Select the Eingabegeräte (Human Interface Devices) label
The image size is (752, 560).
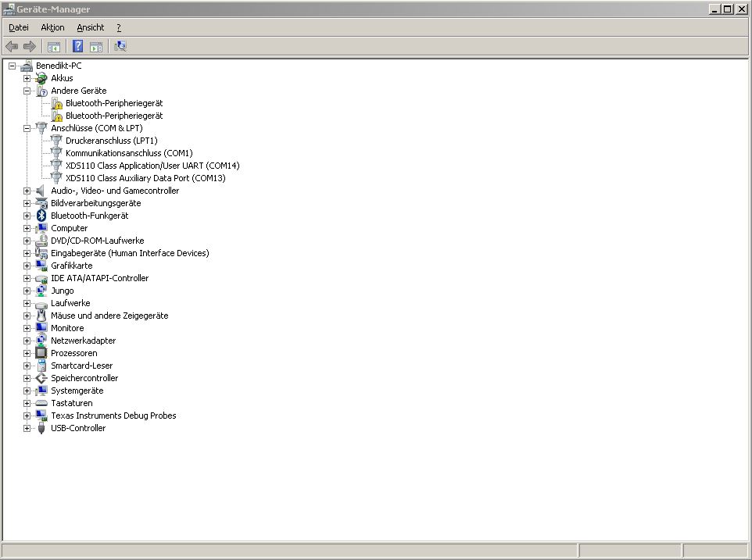[130, 253]
